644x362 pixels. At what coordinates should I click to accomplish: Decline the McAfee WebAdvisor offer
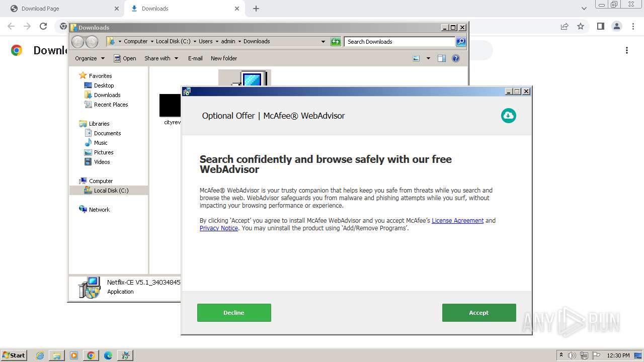tap(234, 313)
